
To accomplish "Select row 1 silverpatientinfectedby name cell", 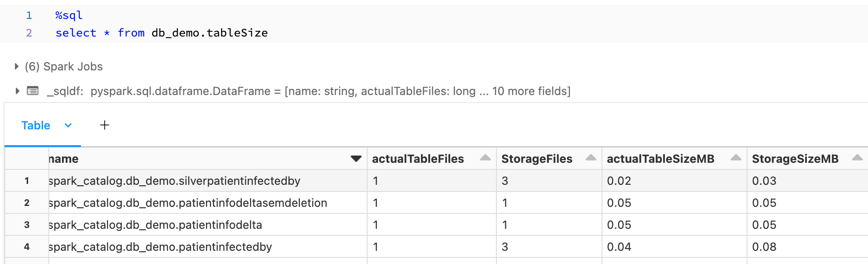I will [x=208, y=181].
